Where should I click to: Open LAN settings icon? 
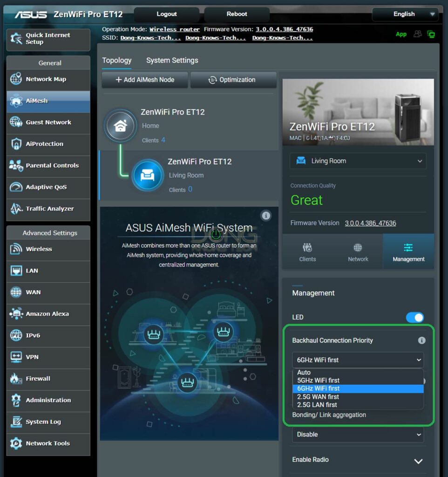click(16, 271)
